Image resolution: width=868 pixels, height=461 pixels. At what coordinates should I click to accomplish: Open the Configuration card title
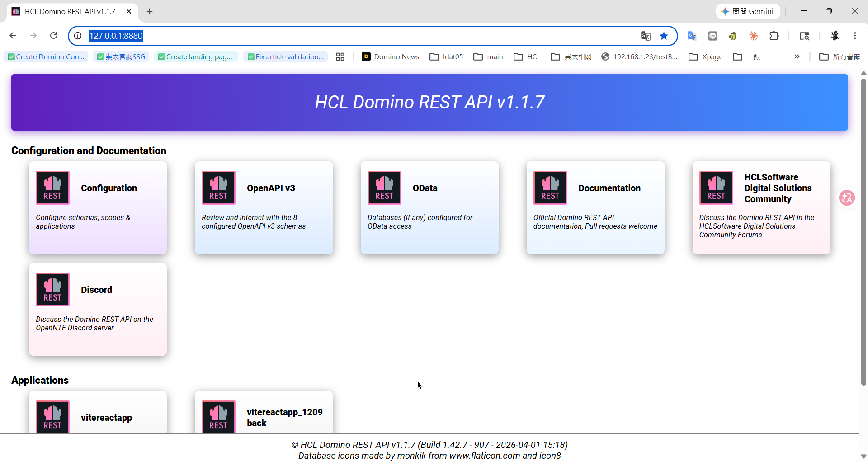click(109, 188)
